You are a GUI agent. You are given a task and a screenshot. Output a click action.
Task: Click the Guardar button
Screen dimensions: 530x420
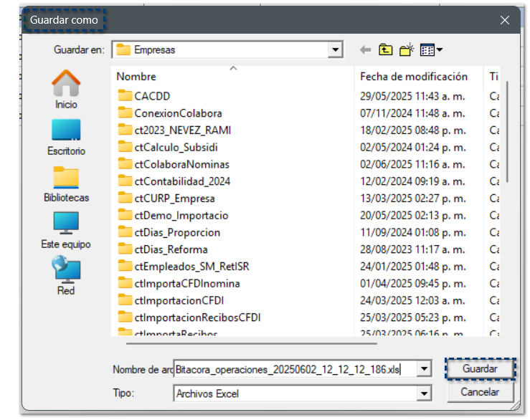click(480, 368)
